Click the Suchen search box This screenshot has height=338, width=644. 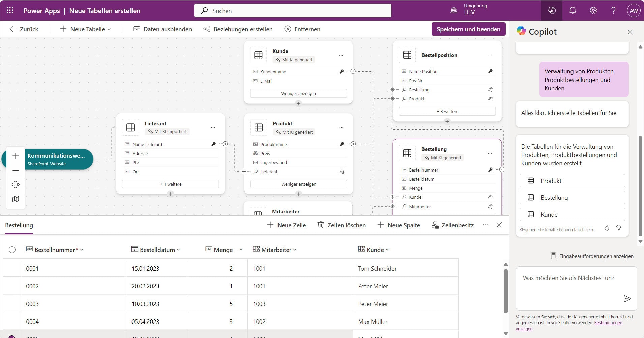pos(293,10)
